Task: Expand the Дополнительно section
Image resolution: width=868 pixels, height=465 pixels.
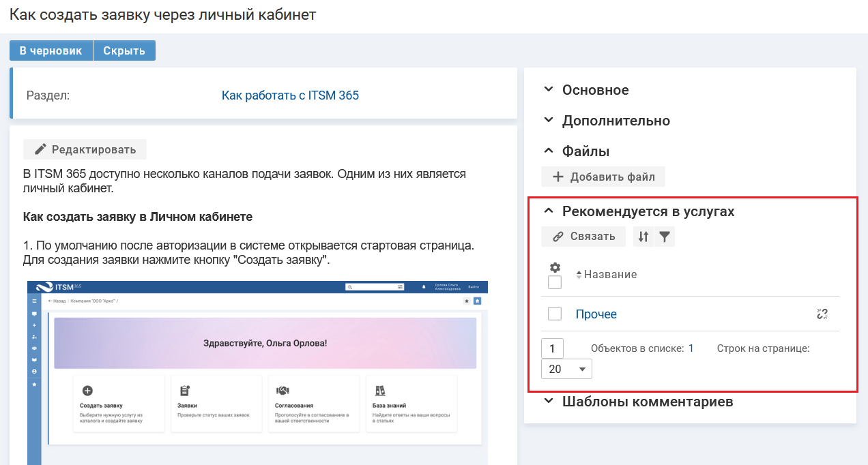Action: 548,121
